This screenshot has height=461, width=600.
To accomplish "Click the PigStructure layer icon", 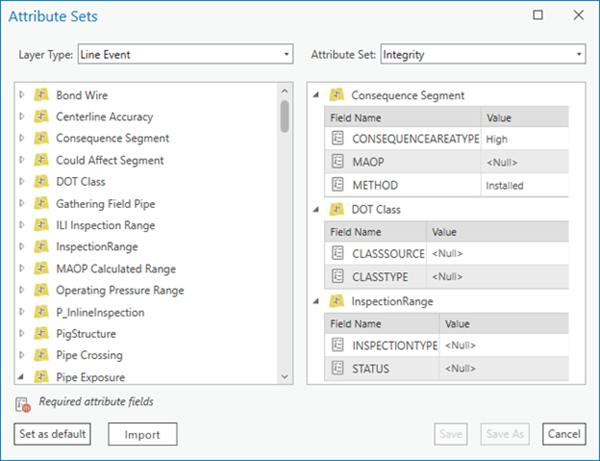I will coord(41,334).
